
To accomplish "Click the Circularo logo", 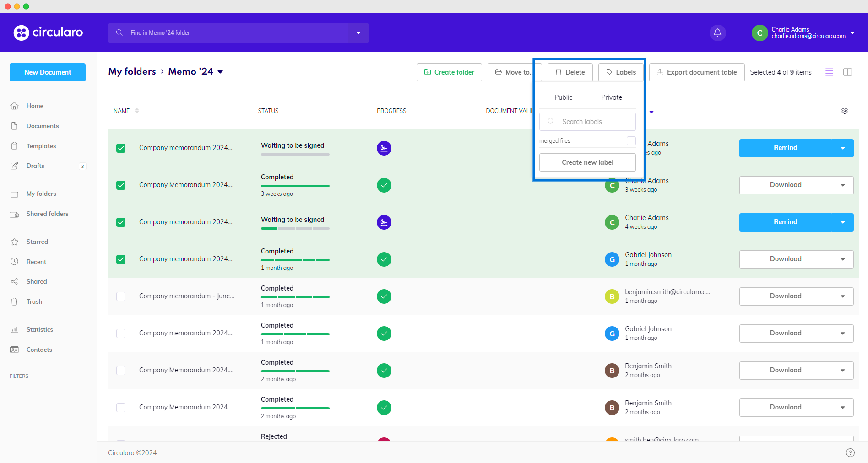I will tap(49, 32).
